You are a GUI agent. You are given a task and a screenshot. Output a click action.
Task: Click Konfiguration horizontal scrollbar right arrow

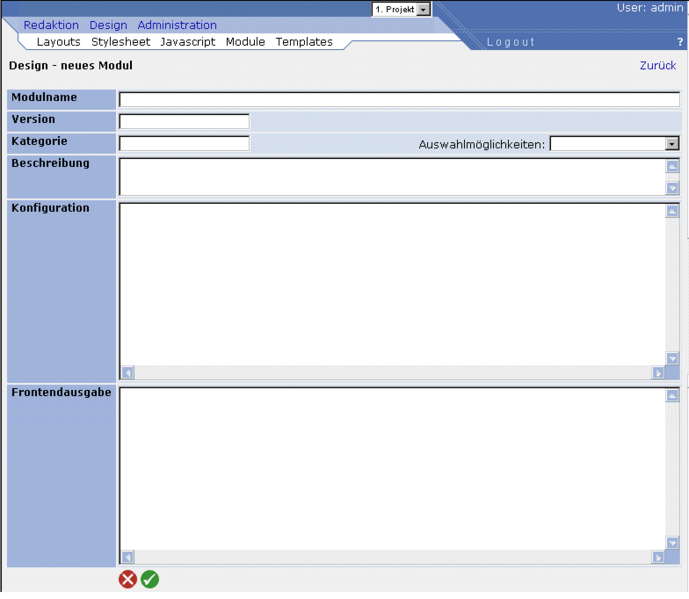pos(658,373)
